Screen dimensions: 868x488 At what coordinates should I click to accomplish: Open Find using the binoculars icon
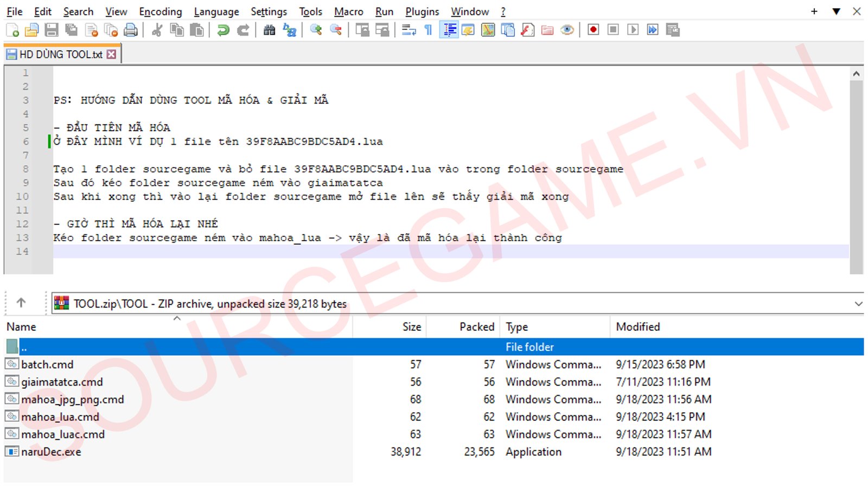269,30
